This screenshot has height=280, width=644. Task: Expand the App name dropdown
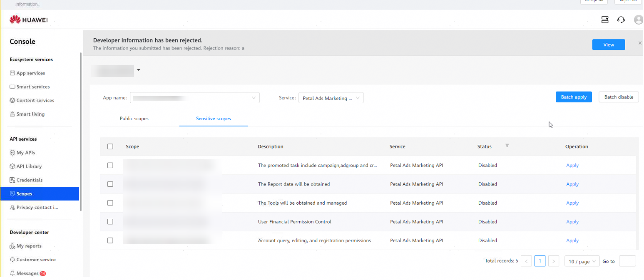194,97
